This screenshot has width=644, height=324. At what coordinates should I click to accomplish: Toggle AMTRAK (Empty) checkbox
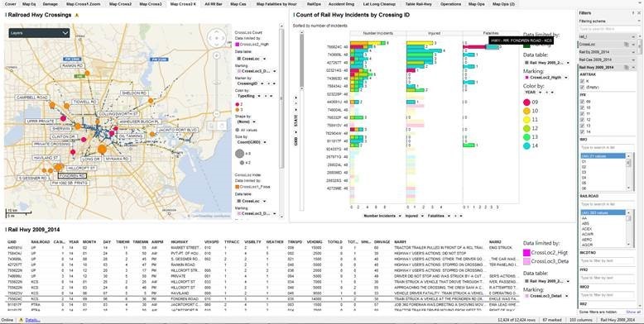point(582,87)
